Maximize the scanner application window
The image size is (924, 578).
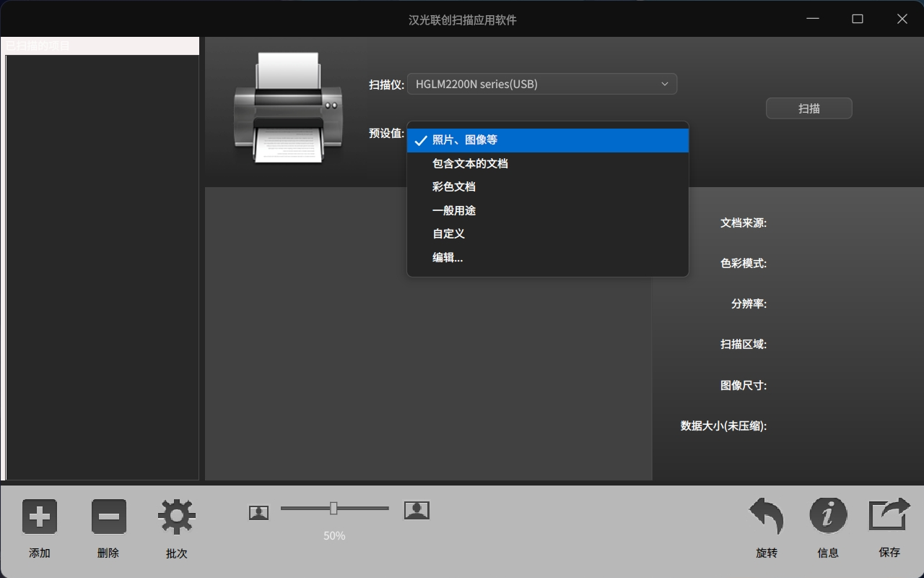pos(857,19)
